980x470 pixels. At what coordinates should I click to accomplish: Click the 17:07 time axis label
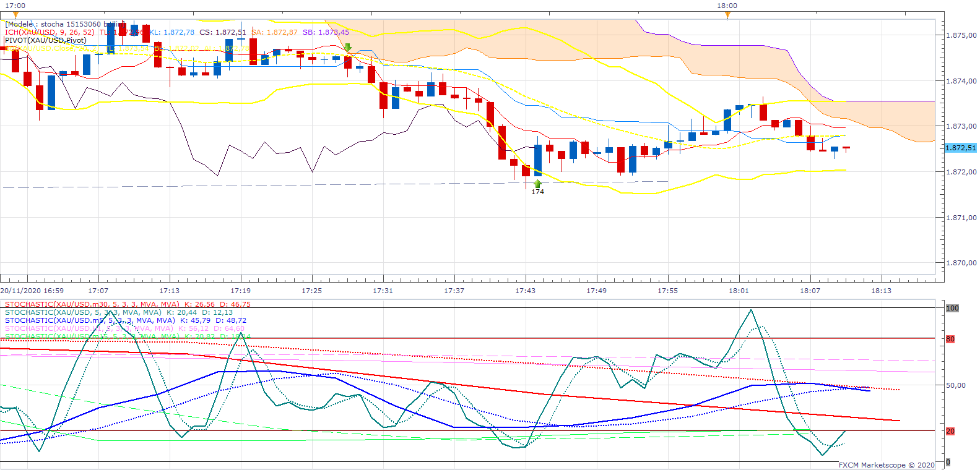[98, 291]
